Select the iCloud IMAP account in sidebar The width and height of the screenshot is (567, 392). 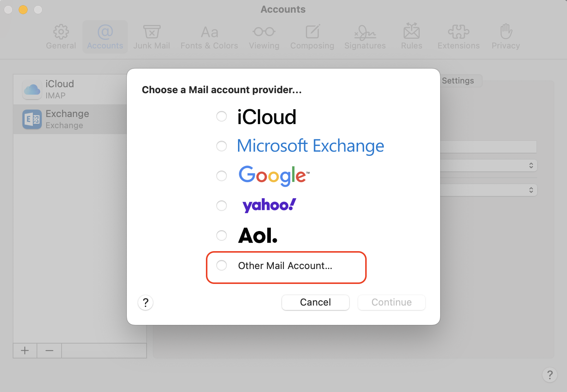coord(70,89)
